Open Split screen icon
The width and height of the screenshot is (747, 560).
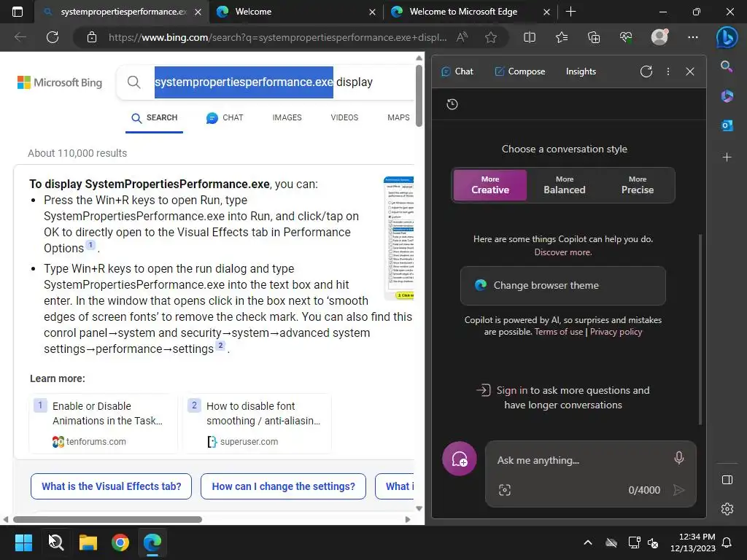point(530,37)
